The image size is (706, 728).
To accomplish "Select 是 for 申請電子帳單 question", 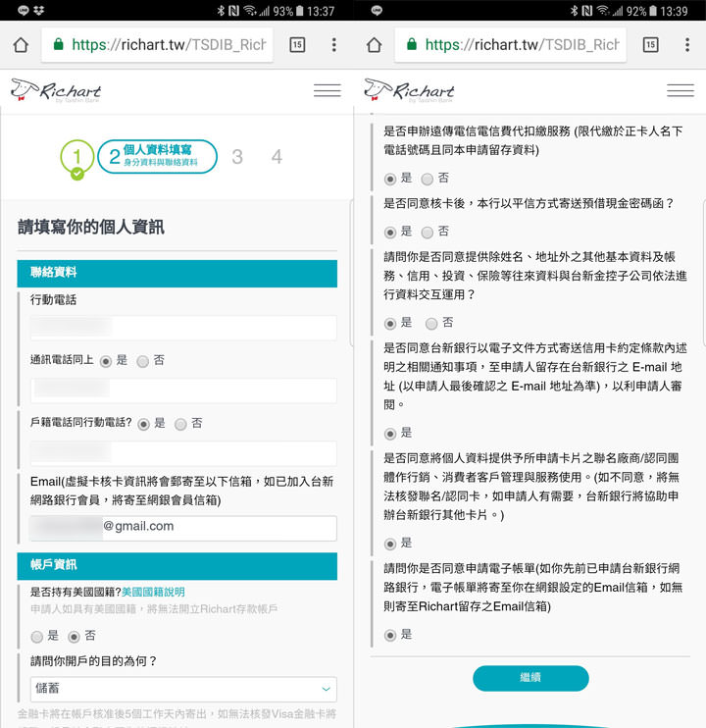I will (x=390, y=635).
